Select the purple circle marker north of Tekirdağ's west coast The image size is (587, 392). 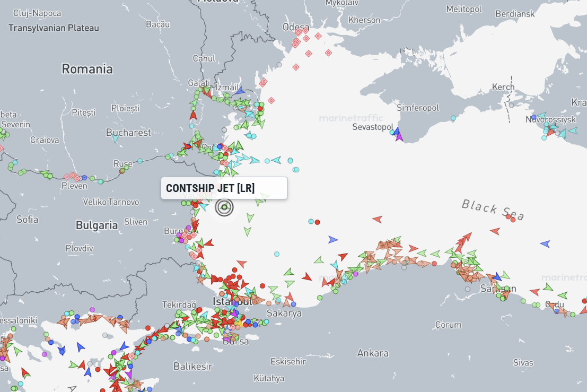[92, 310]
